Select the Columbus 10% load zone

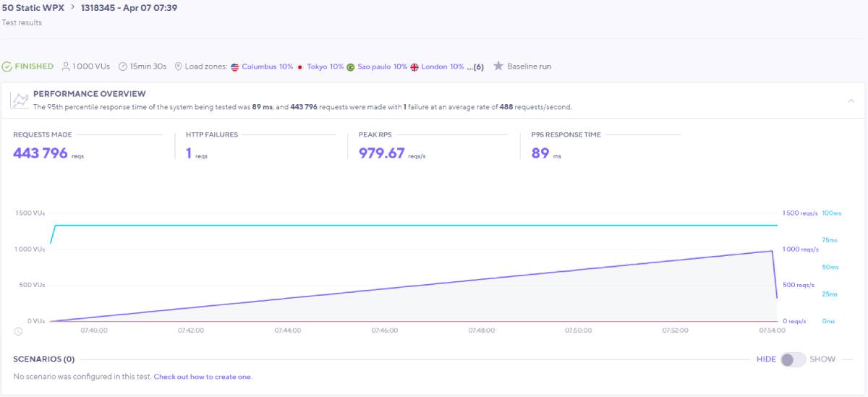click(x=268, y=67)
